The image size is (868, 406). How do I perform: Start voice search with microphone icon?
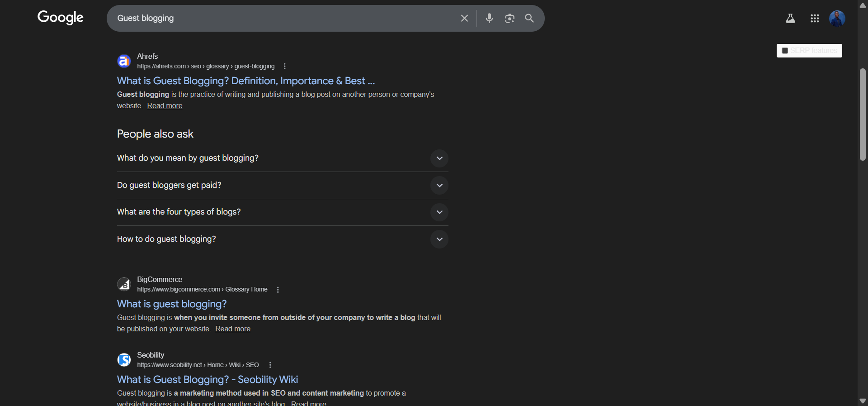tap(489, 18)
